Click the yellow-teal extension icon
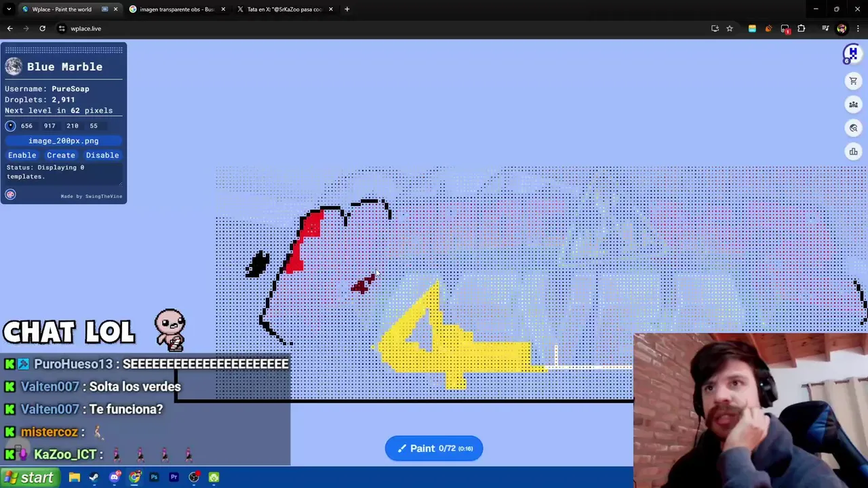 pos(752,28)
